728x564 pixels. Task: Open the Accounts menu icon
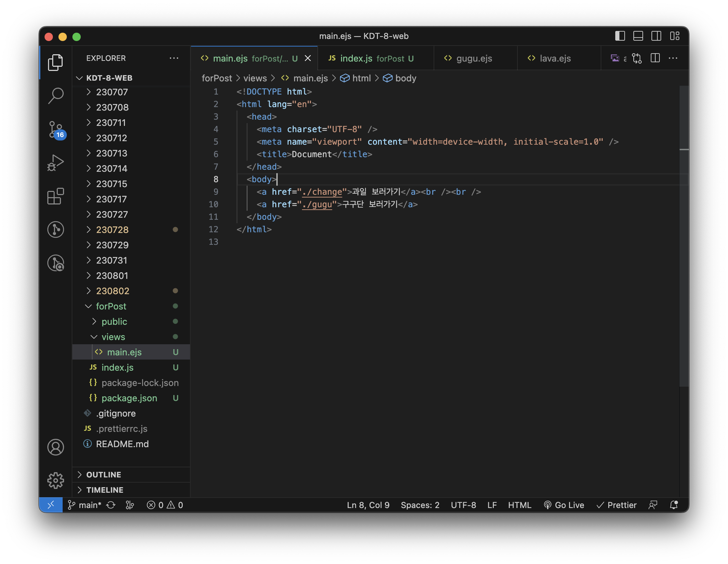[55, 447]
